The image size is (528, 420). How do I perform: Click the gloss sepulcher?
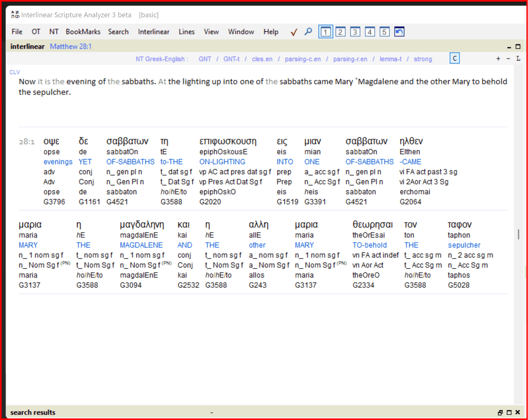464,245
